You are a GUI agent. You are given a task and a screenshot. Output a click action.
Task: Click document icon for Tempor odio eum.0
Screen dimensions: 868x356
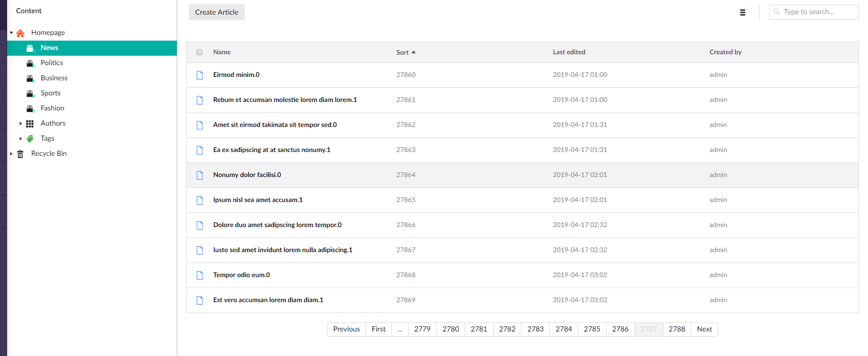click(x=200, y=275)
